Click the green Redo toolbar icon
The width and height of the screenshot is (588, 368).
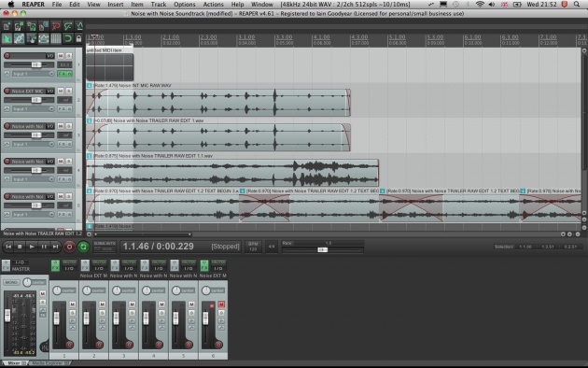click(x=67, y=26)
